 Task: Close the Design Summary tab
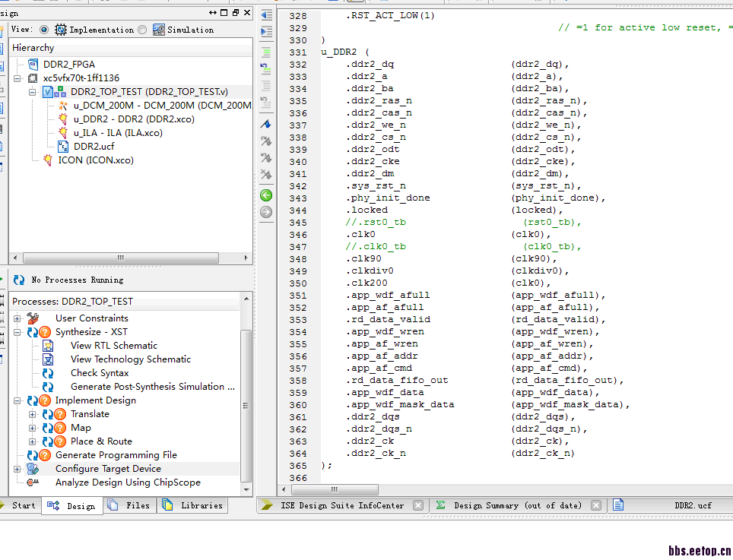596,505
